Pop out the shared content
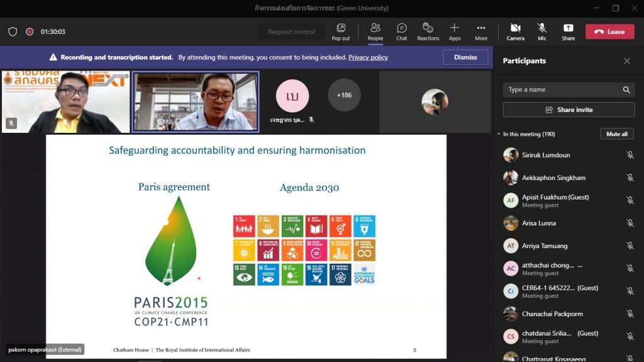 pyautogui.click(x=341, y=31)
